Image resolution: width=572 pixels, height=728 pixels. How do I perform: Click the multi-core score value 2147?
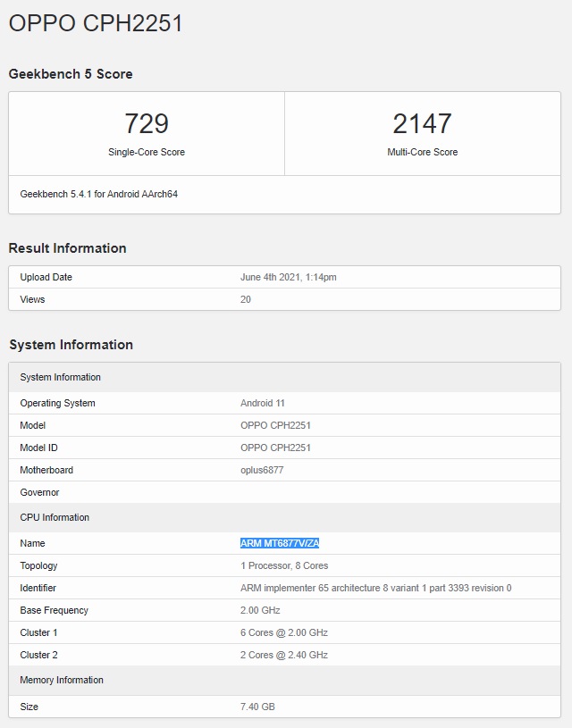click(422, 123)
